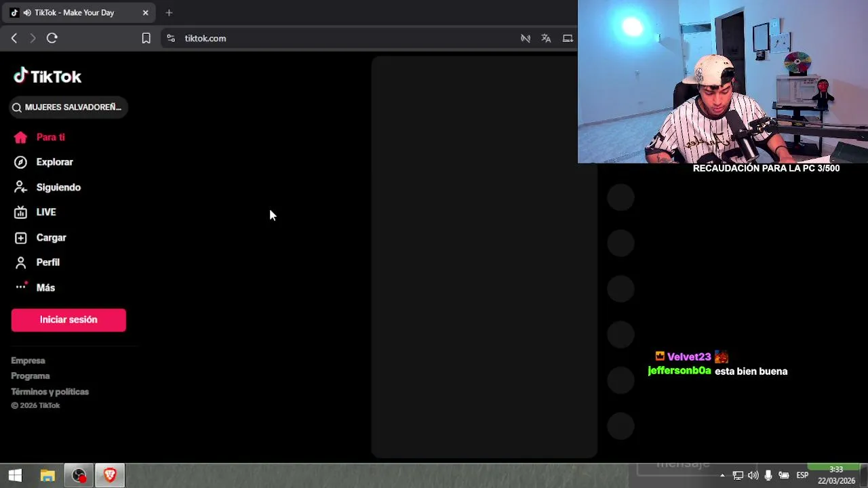This screenshot has height=488, width=868.
Task: Bookmark this page in the toolbar
Action: click(146, 39)
